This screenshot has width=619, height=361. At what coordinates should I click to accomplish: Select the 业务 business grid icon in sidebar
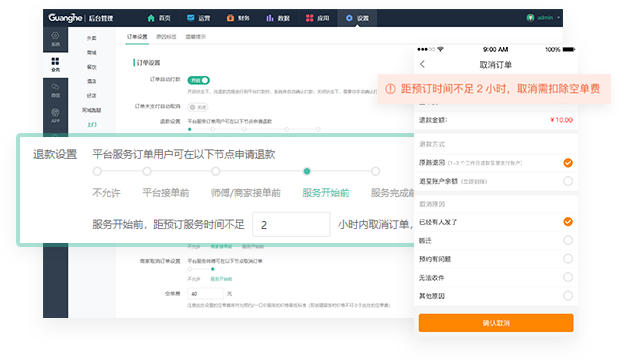(x=55, y=61)
